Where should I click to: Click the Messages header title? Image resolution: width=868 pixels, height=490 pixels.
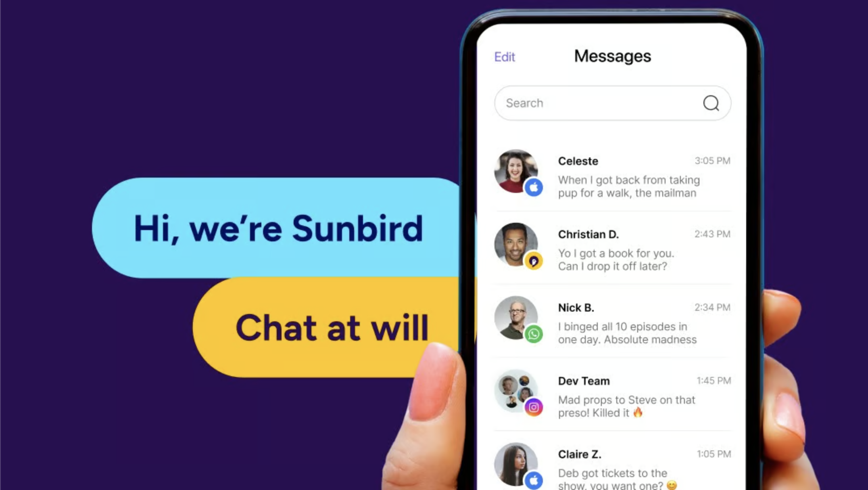tap(612, 56)
